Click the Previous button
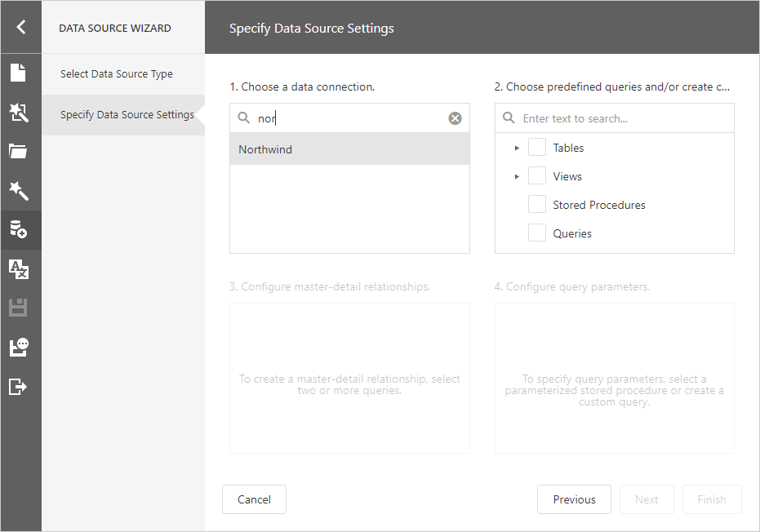 [x=574, y=499]
